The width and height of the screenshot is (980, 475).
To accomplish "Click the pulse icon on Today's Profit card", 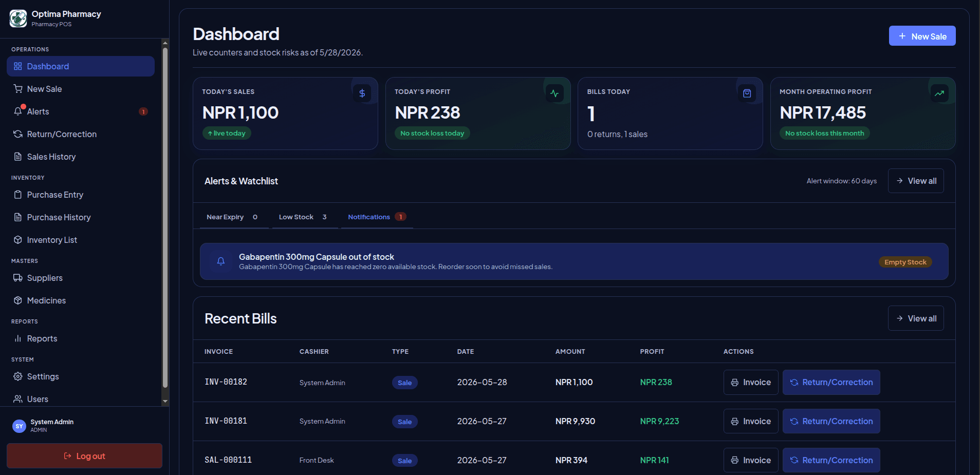I will click(554, 93).
